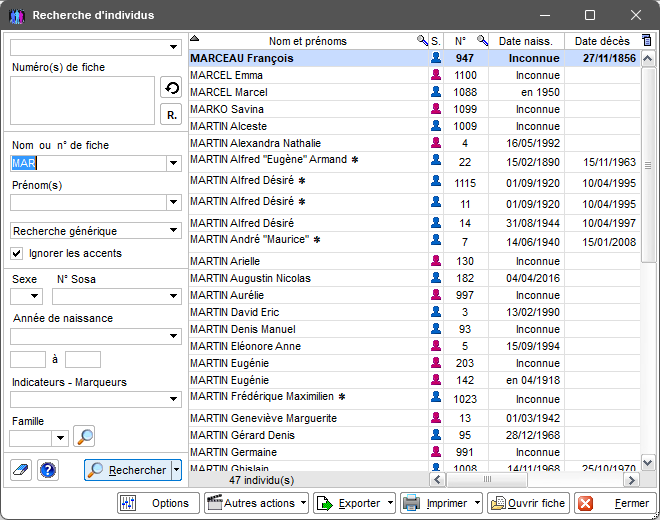Screen dimensions: 660x520
Task: Click the male icon on the MARTIN David Eric row
Action: pyautogui.click(x=436, y=312)
